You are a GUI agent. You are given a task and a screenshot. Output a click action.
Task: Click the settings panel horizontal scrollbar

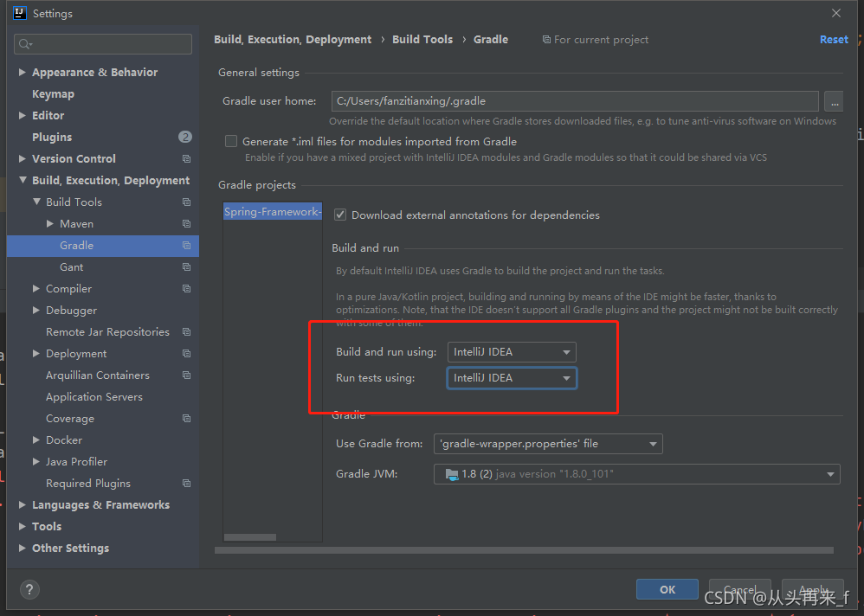point(524,550)
